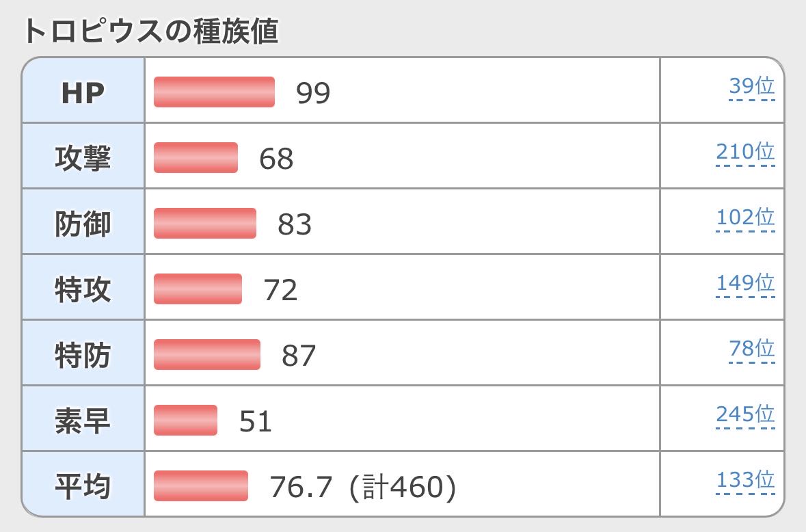This screenshot has width=806, height=532.
Task: Select the 平均 row header cell
Action: (x=83, y=484)
